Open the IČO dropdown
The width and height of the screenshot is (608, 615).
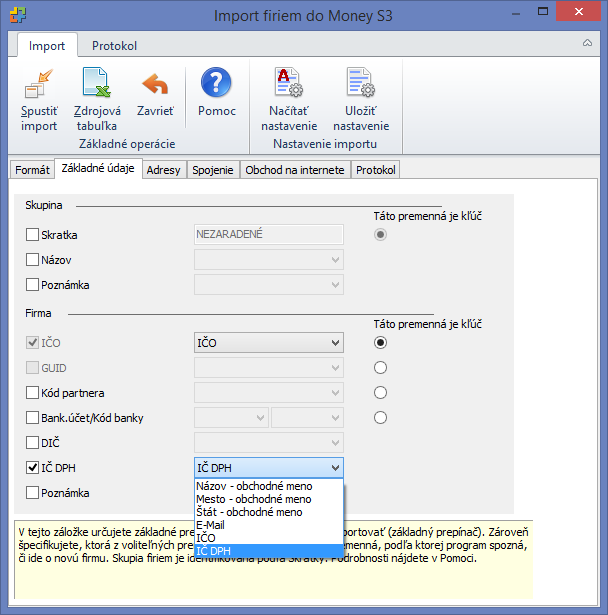pyautogui.click(x=269, y=343)
